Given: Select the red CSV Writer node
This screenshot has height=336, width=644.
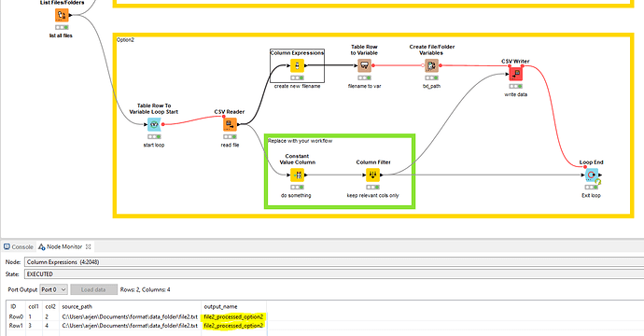Looking at the screenshot, I should (x=515, y=74).
